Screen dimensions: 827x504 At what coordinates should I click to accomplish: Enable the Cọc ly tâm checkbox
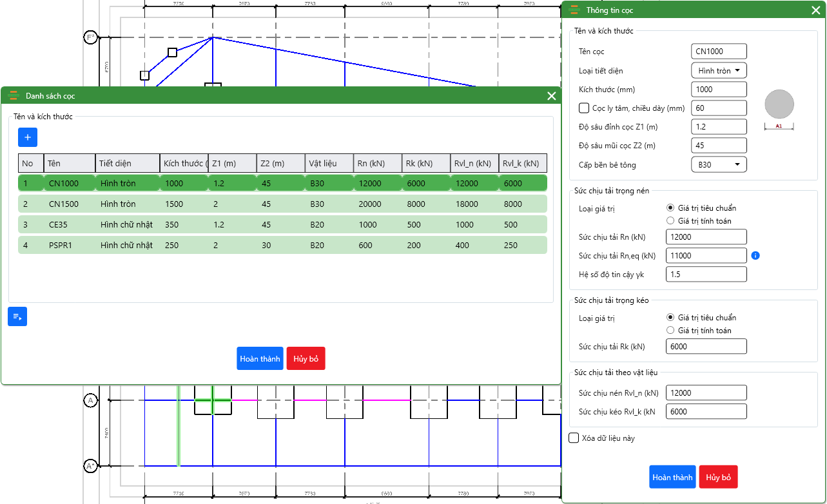584,108
